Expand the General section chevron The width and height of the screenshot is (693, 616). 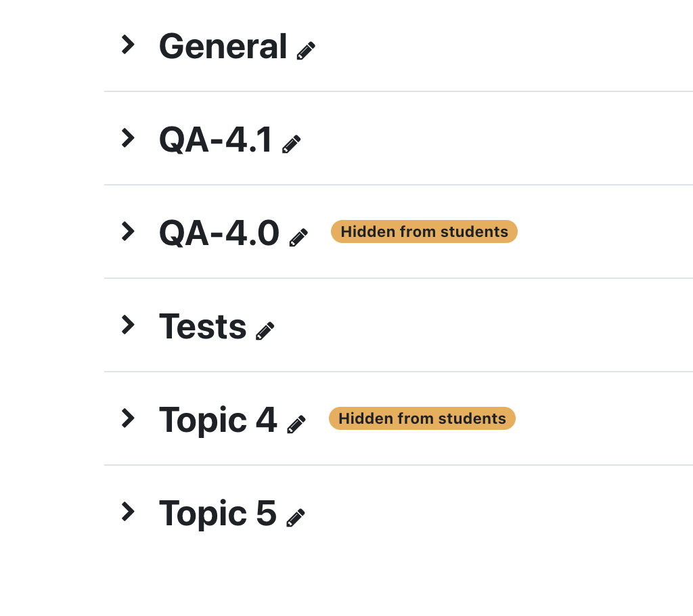coord(128,45)
